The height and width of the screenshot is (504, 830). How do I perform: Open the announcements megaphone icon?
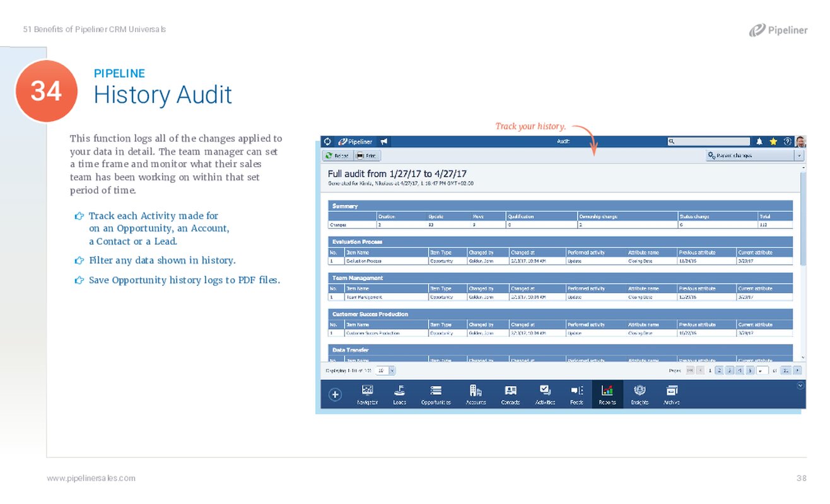click(x=383, y=142)
